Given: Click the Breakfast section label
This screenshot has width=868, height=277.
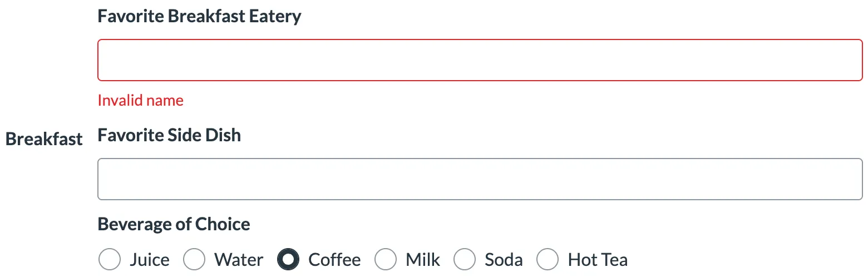Looking at the screenshot, I should [44, 139].
